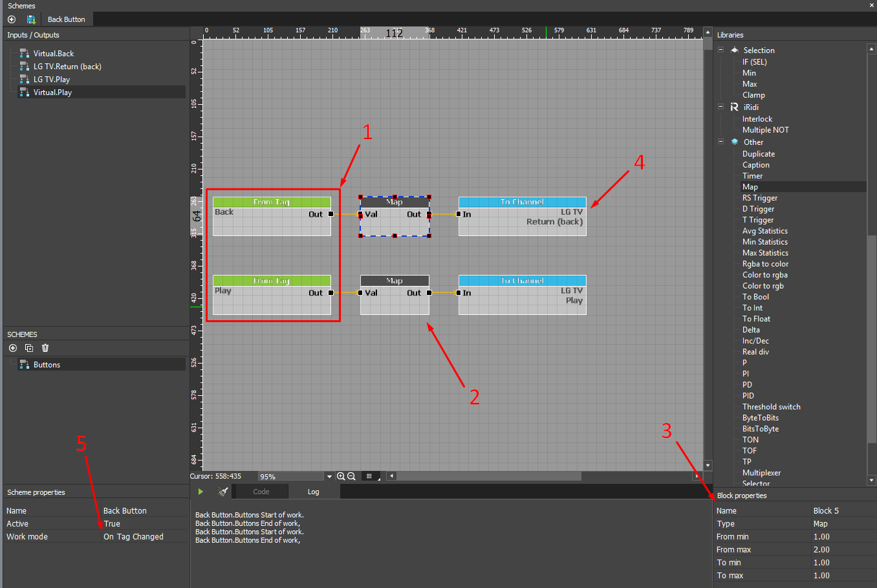Collapse the Other library group
Viewport: 877px width, 588px height.
[x=720, y=142]
